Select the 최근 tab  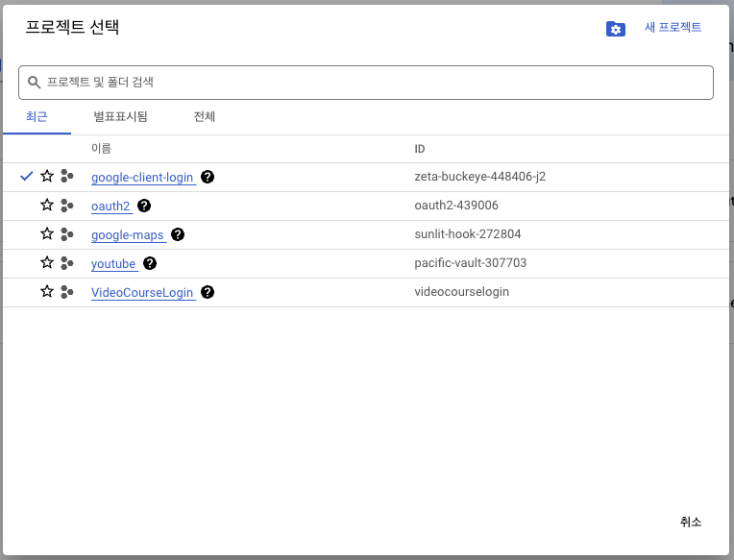pyautogui.click(x=37, y=117)
